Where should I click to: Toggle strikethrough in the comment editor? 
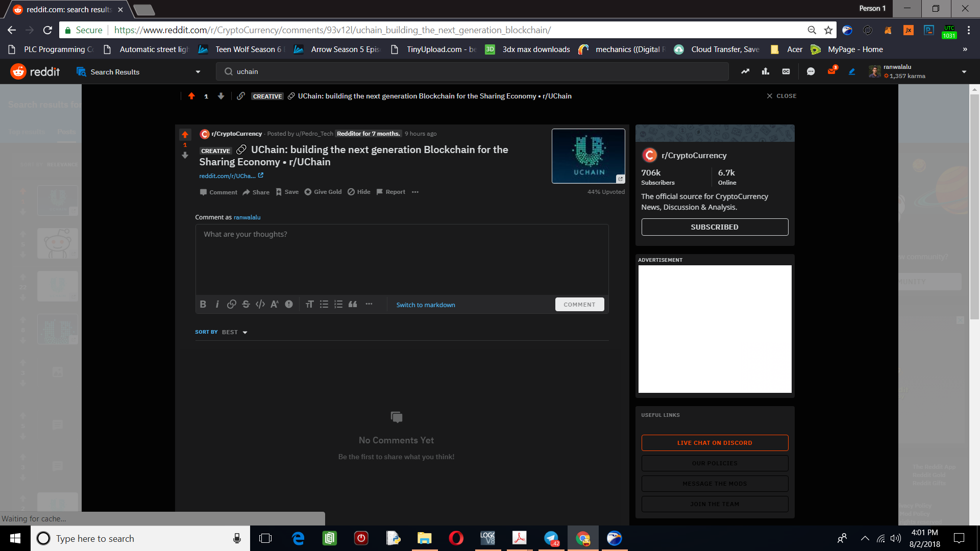pos(246,305)
